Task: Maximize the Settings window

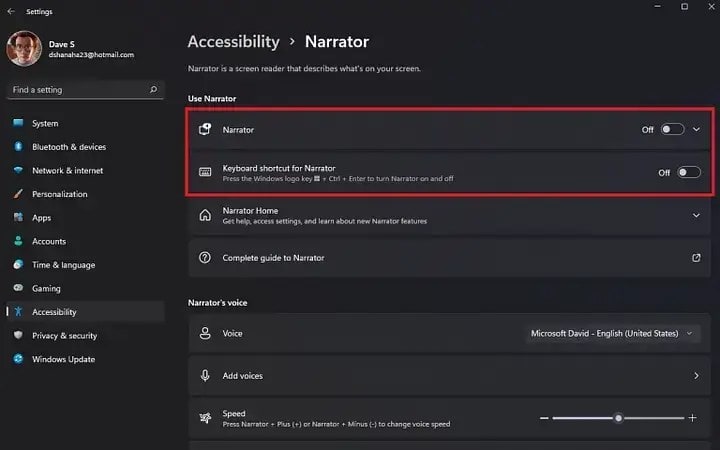Action: 684,6
